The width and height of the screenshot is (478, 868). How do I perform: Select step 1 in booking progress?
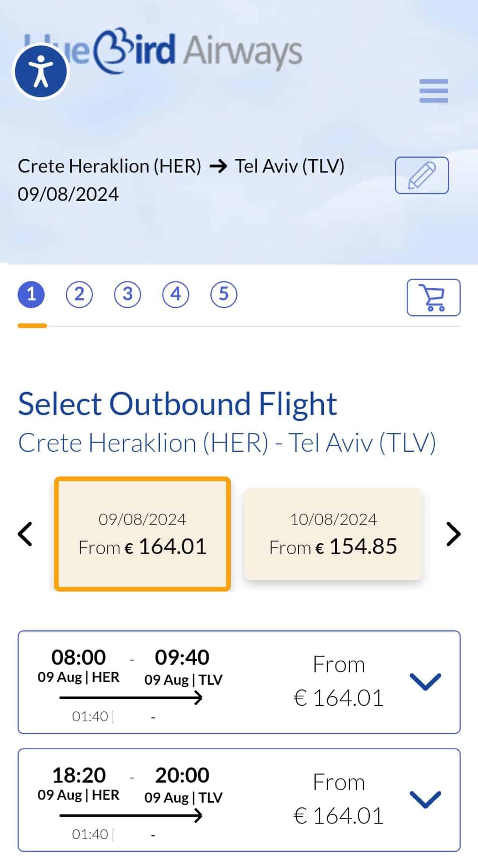click(31, 294)
